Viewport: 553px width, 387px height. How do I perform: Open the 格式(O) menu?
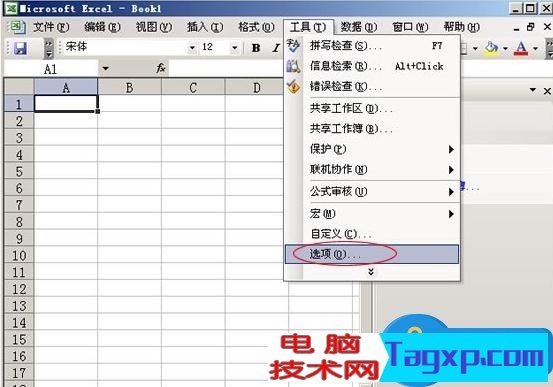click(x=256, y=27)
